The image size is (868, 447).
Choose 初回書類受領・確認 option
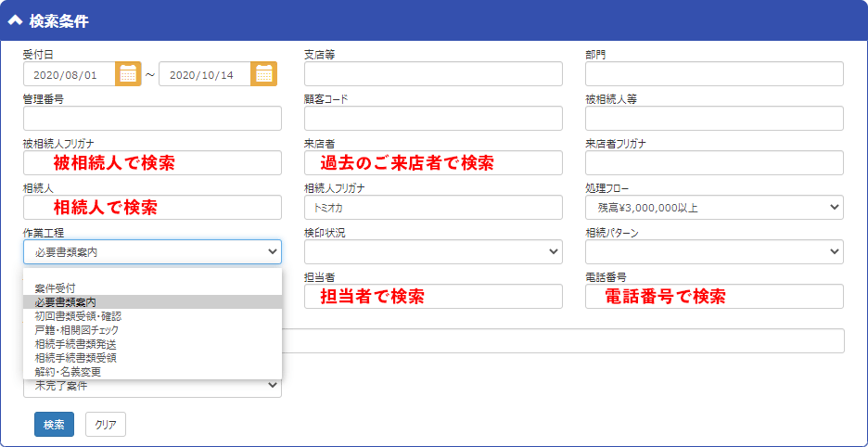78,316
